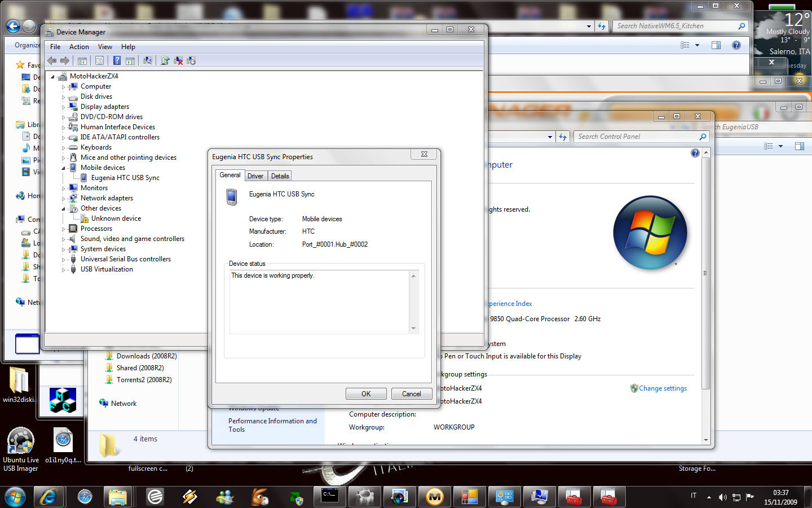The width and height of the screenshot is (812, 508).
Task: Collapse the MotoHackerZX4 root node
Action: 53,77
